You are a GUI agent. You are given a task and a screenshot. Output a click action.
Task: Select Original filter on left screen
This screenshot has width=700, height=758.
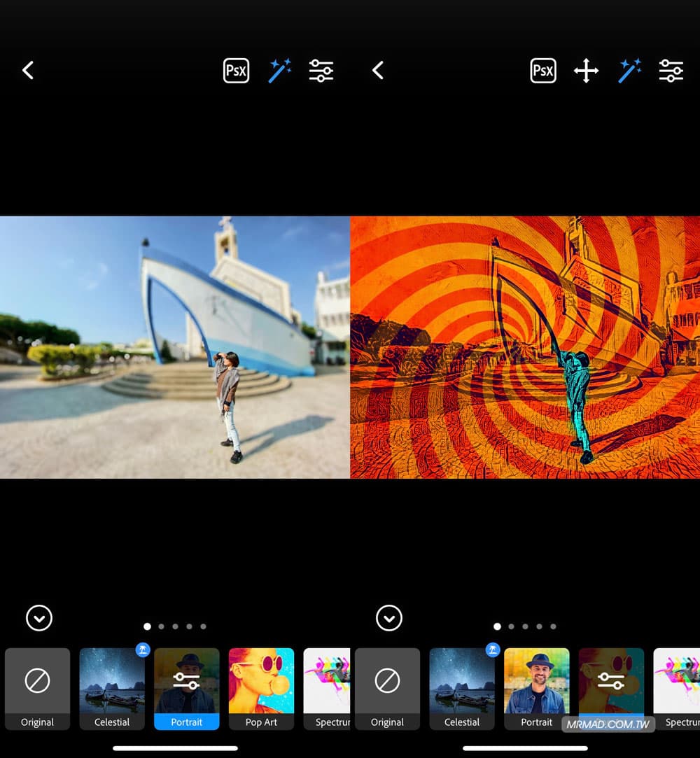tap(37, 689)
